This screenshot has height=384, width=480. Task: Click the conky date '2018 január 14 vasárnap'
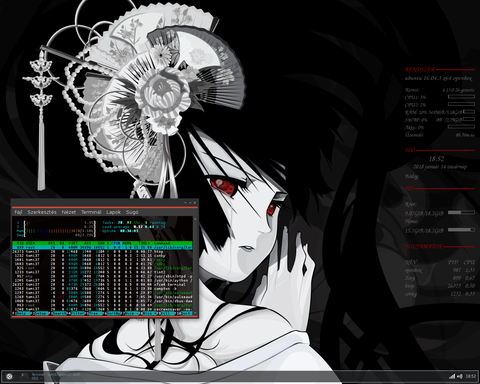440,167
